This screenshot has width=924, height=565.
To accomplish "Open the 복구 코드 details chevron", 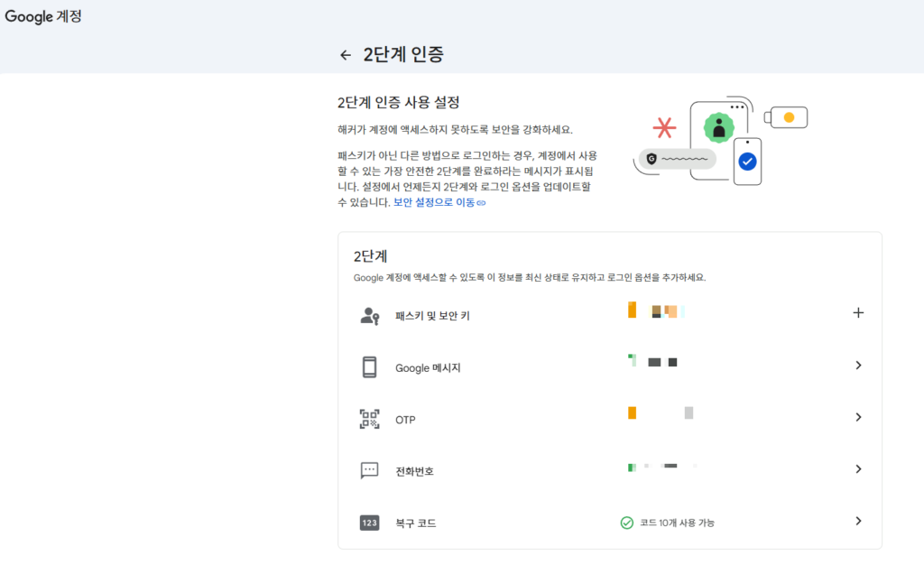I will click(857, 521).
